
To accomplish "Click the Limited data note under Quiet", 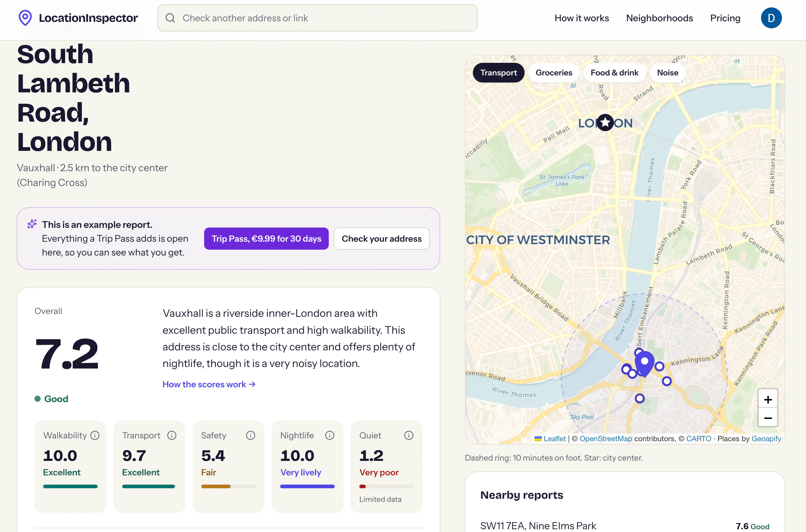I will click(x=380, y=499).
